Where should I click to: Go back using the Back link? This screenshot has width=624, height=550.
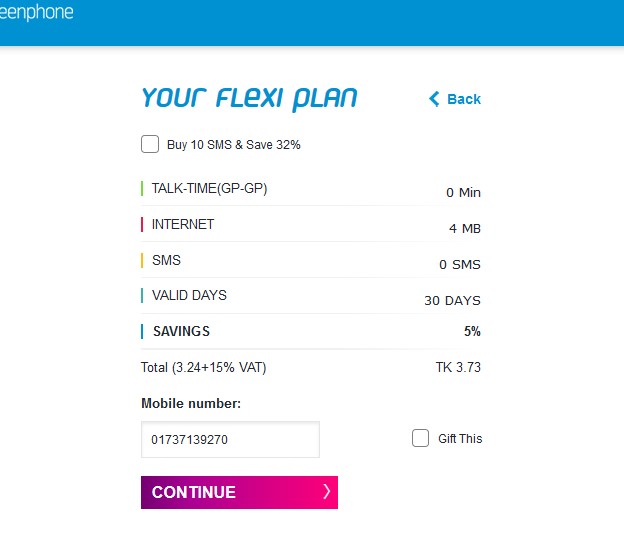[463, 99]
